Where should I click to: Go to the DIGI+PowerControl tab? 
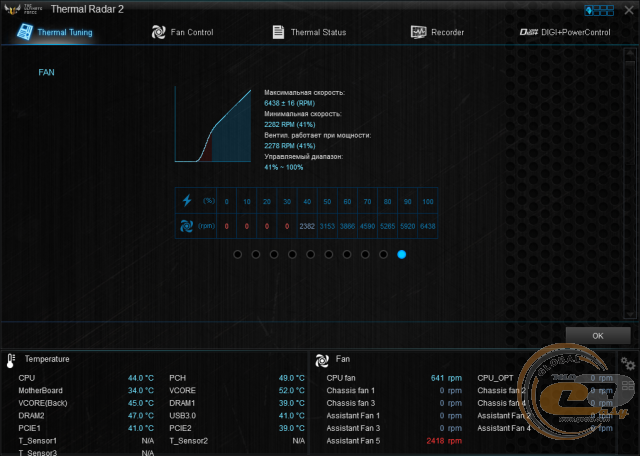[565, 32]
